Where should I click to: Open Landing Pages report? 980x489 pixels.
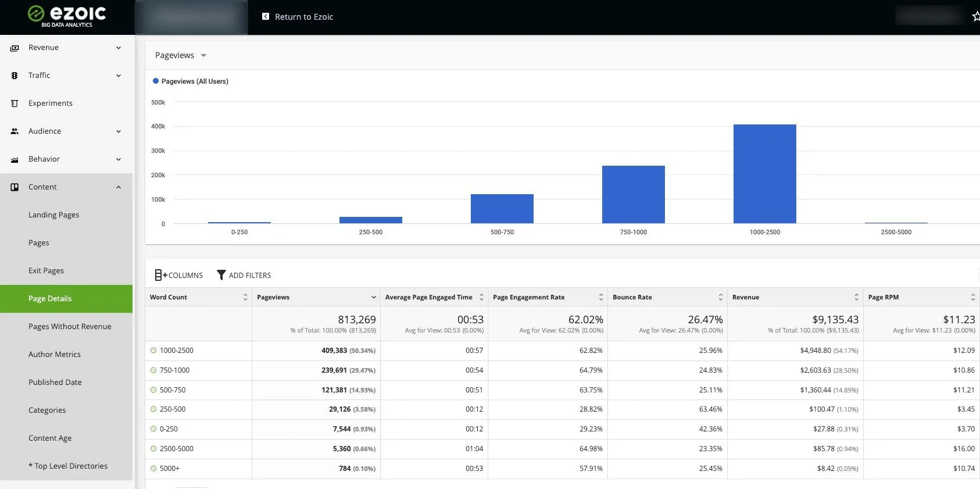pos(53,215)
